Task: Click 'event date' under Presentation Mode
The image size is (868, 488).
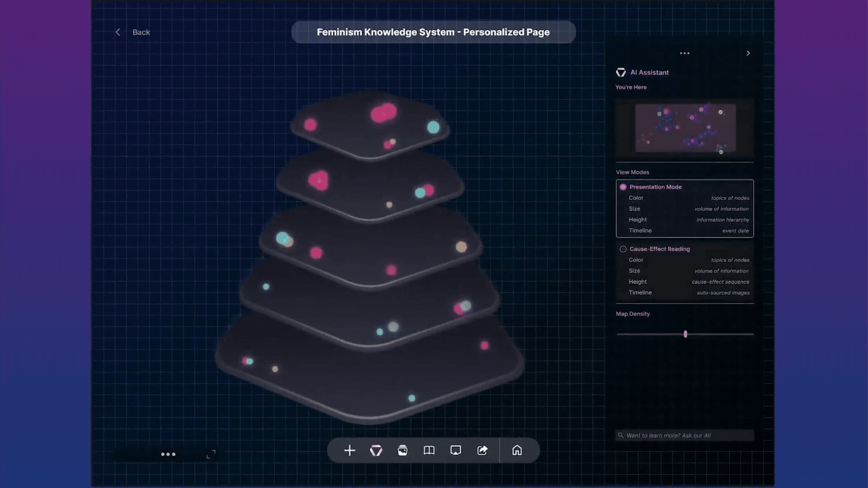Action: (x=735, y=231)
